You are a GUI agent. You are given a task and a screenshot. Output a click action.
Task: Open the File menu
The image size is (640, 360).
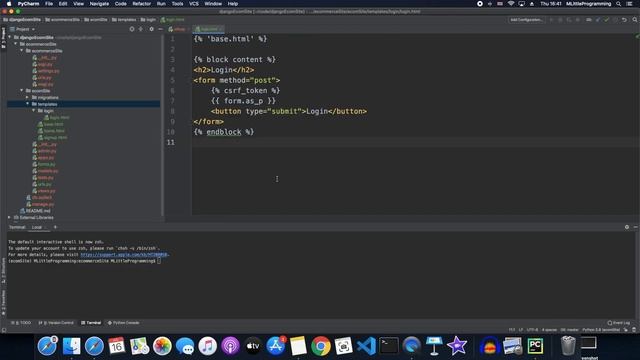49,4
